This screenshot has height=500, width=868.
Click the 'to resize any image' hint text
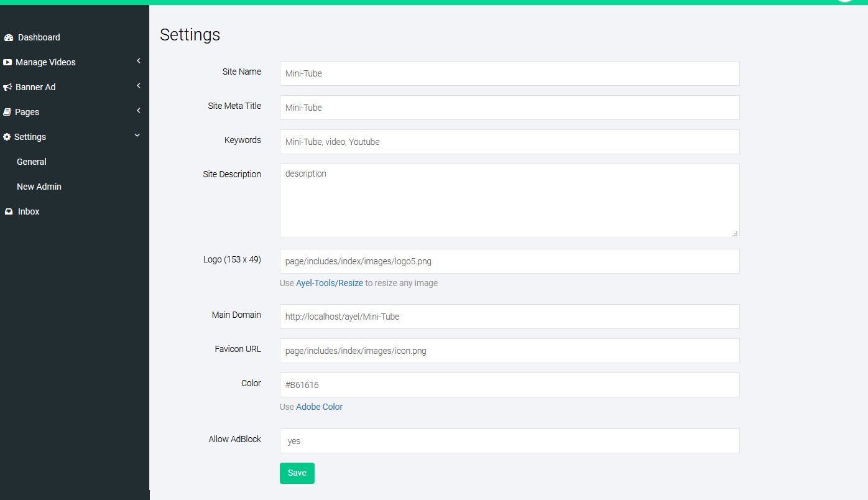click(402, 283)
